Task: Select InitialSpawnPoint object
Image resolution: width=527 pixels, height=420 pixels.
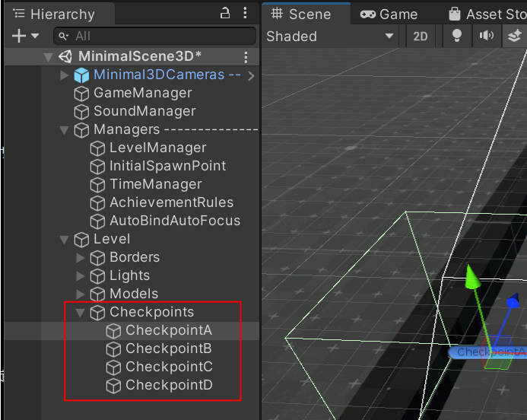Action: click(x=168, y=166)
